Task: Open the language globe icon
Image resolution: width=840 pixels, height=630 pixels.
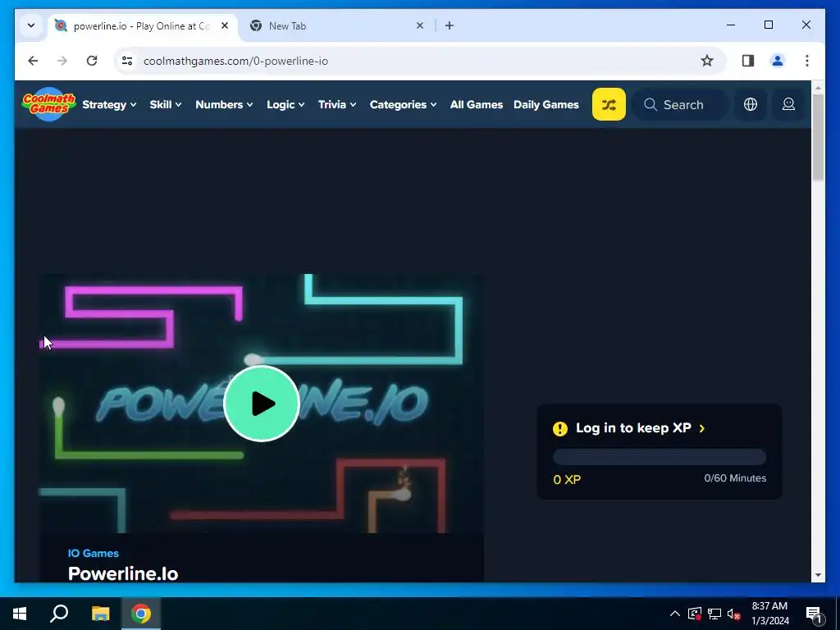Action: pyautogui.click(x=751, y=104)
